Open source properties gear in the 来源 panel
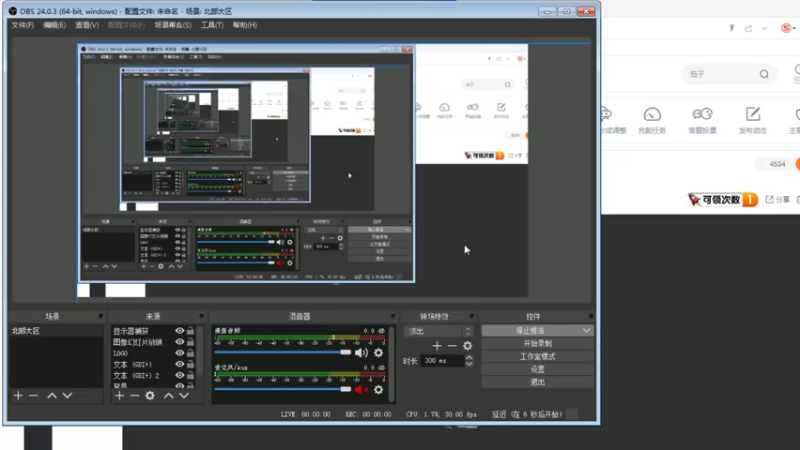Image resolution: width=800 pixels, height=450 pixels. coord(150,395)
